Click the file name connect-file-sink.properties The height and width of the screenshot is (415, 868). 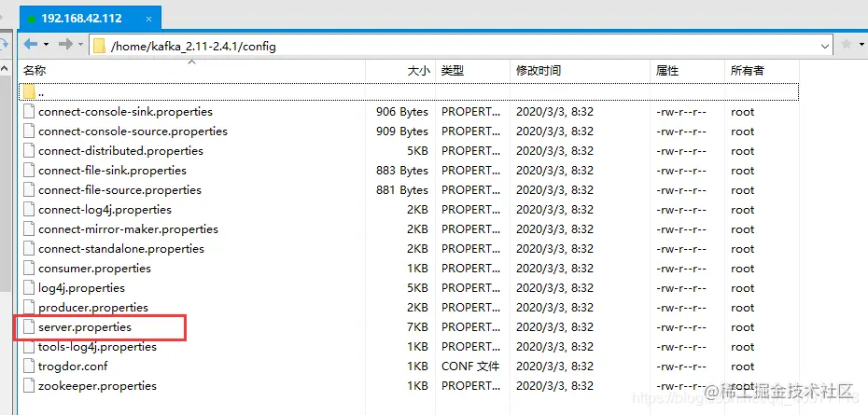112,171
